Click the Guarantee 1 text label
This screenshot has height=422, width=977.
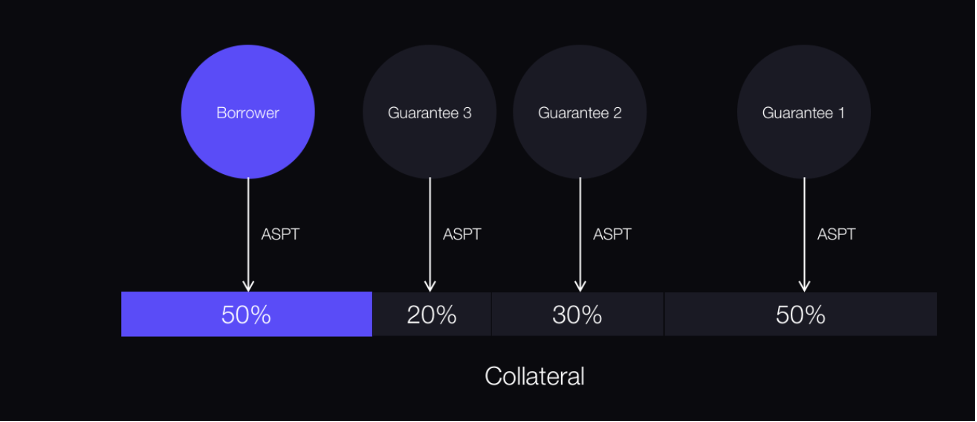pyautogui.click(x=804, y=113)
